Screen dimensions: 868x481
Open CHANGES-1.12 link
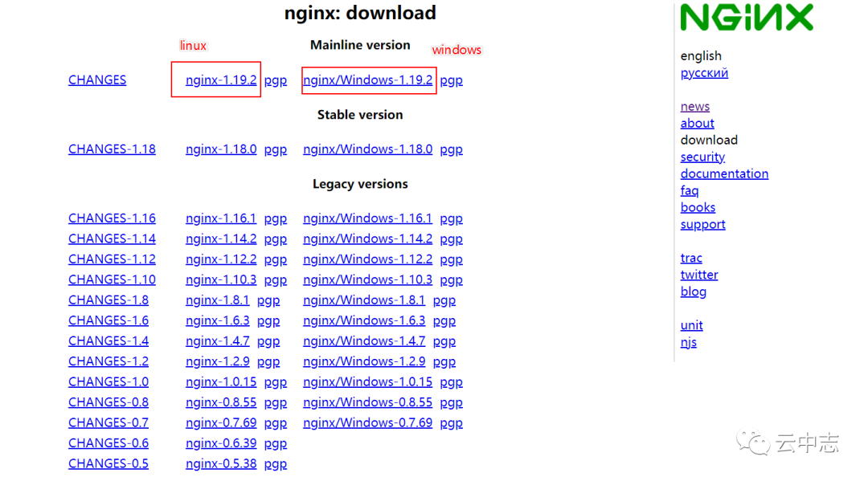pyautogui.click(x=112, y=259)
